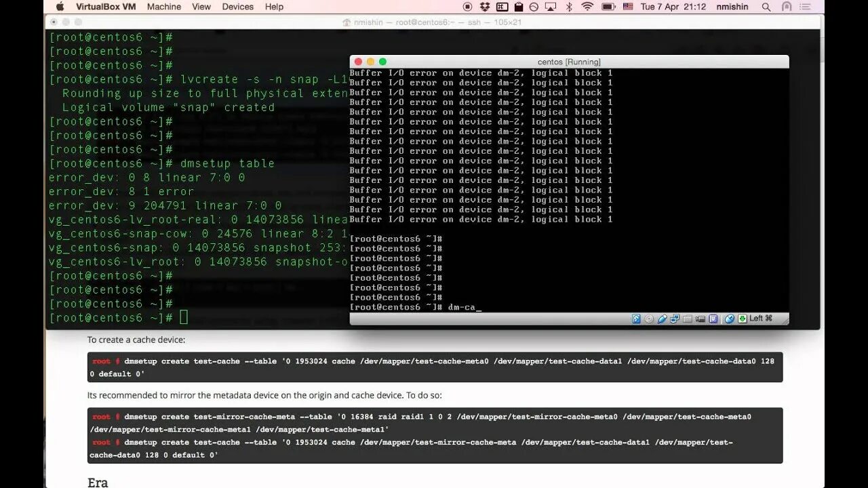Click the text 'To create a cache device:'
The height and width of the screenshot is (488, 868).
click(x=136, y=340)
